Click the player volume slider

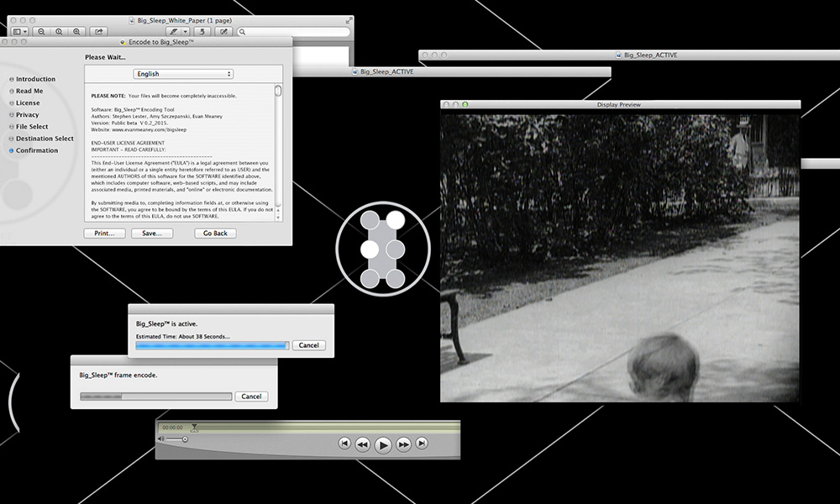point(176,439)
